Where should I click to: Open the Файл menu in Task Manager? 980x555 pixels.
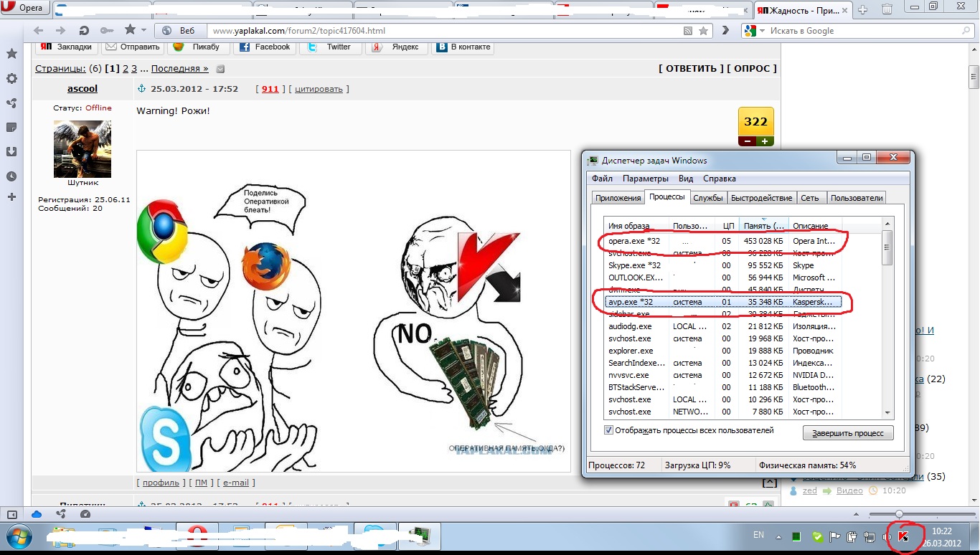pyautogui.click(x=603, y=179)
